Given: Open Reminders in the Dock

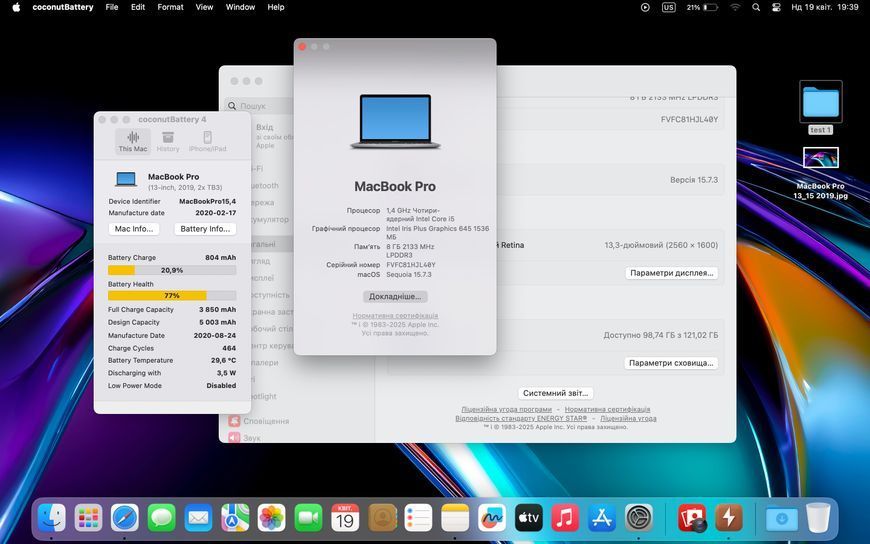Looking at the screenshot, I should pos(418,518).
